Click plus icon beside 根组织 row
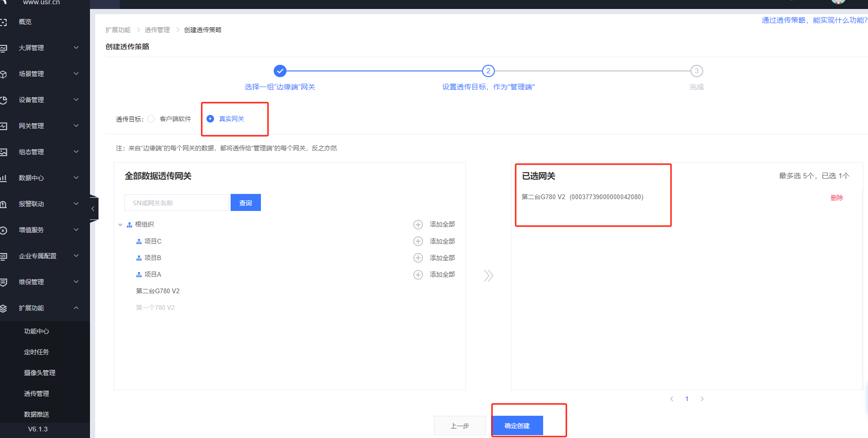 point(418,224)
